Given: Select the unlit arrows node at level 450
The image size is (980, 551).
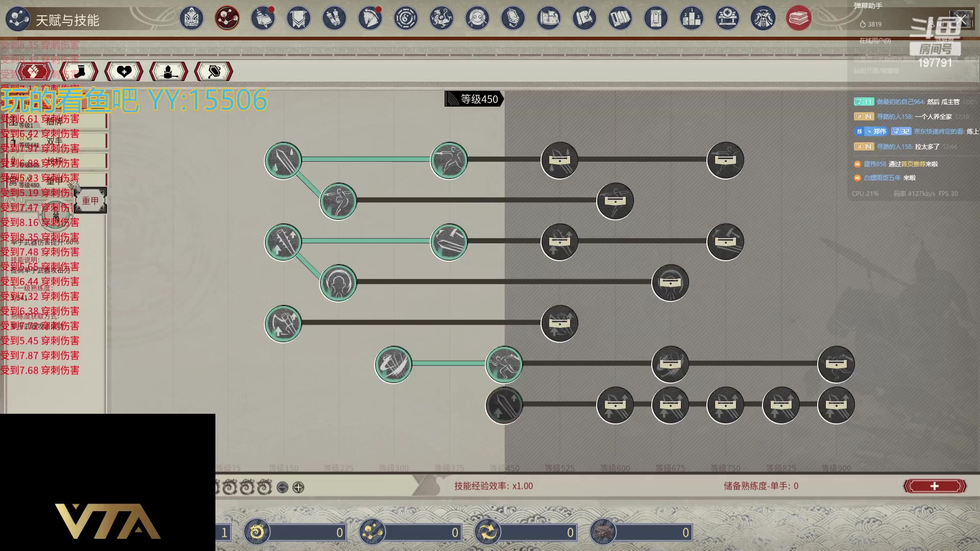Looking at the screenshot, I should 504,405.
